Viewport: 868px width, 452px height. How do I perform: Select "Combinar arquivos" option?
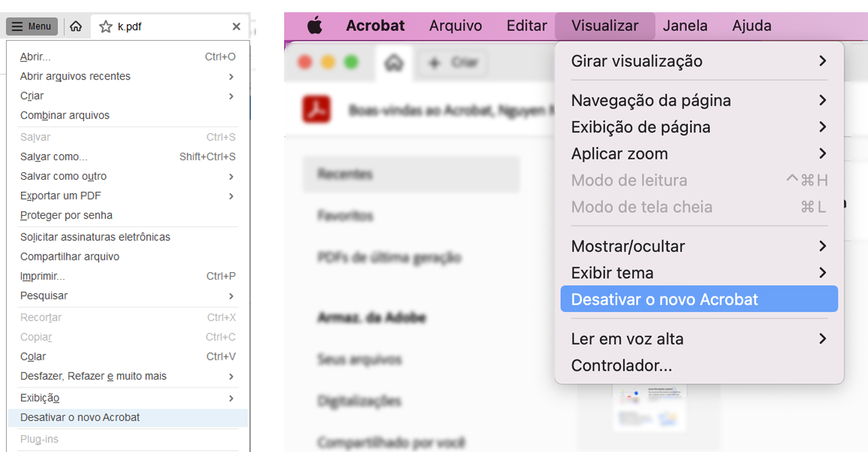(x=64, y=115)
